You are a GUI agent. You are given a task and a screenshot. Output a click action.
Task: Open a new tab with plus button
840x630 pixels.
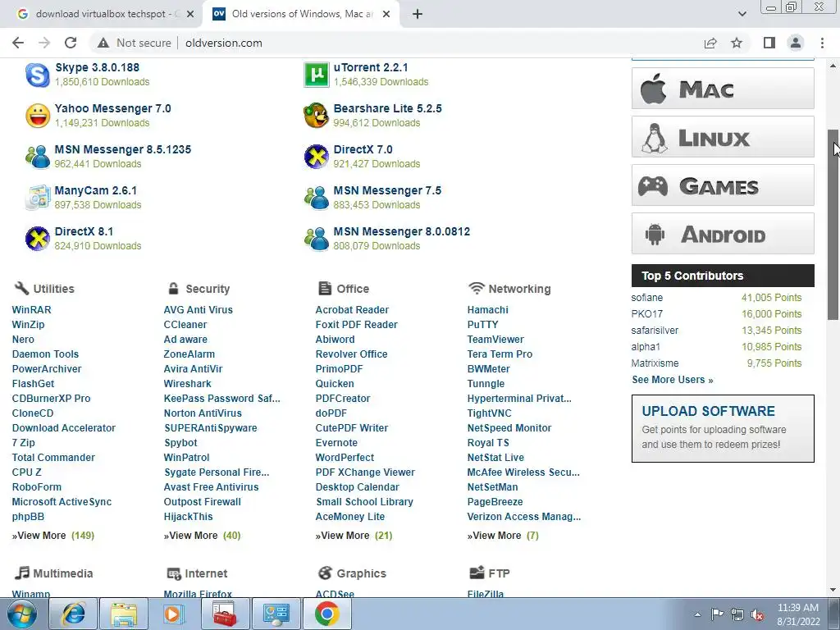tap(418, 14)
